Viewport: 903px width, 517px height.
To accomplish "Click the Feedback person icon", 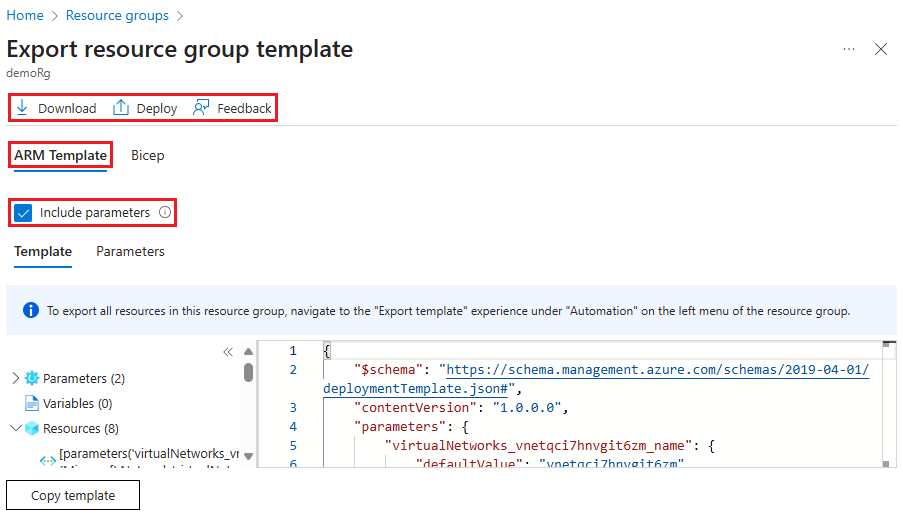I will (x=201, y=108).
